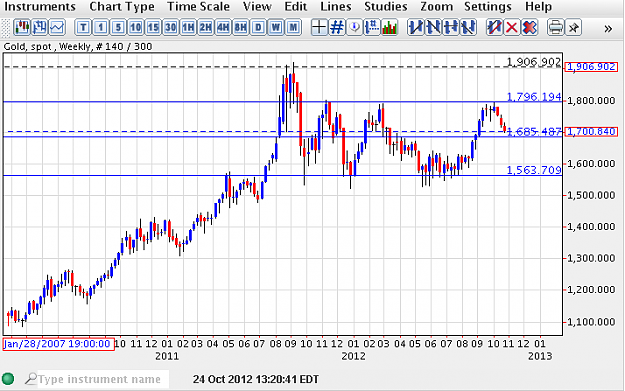Show the red-green volume bars icon
Viewport: 625px width, 391px height.
pyautogui.click(x=389, y=28)
